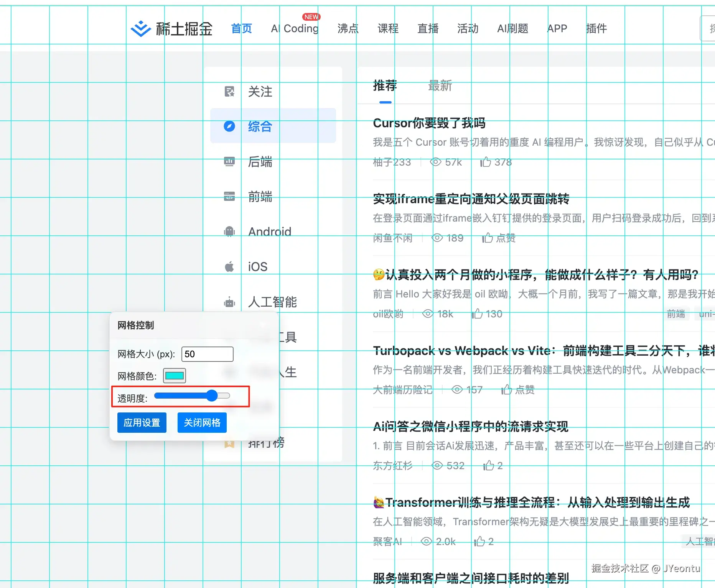Open the 认真投入两个月做的小程序 article
The width and height of the screenshot is (715, 588).
[x=535, y=274]
